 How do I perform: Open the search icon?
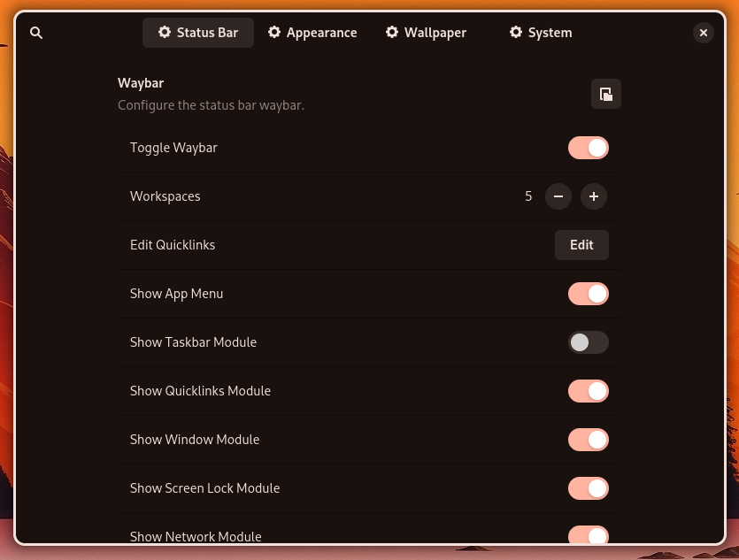point(36,33)
